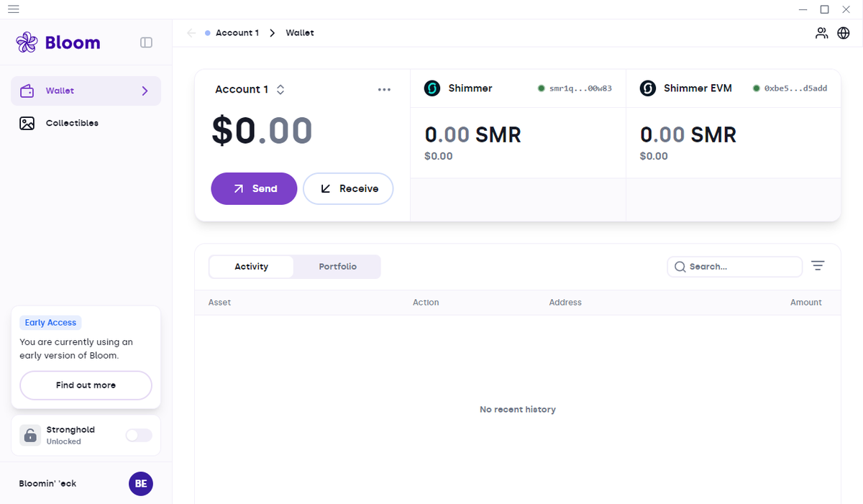Viewport: 863px width, 504px height.
Task: Click the Shimmer EVM network logo
Action: (x=648, y=88)
